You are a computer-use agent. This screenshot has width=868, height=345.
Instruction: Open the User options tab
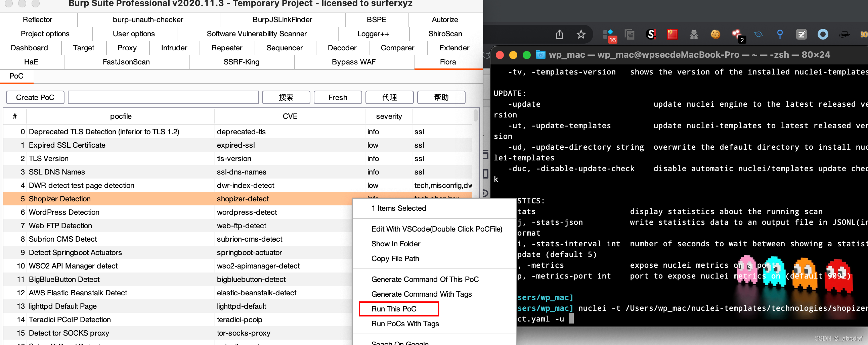pos(134,34)
